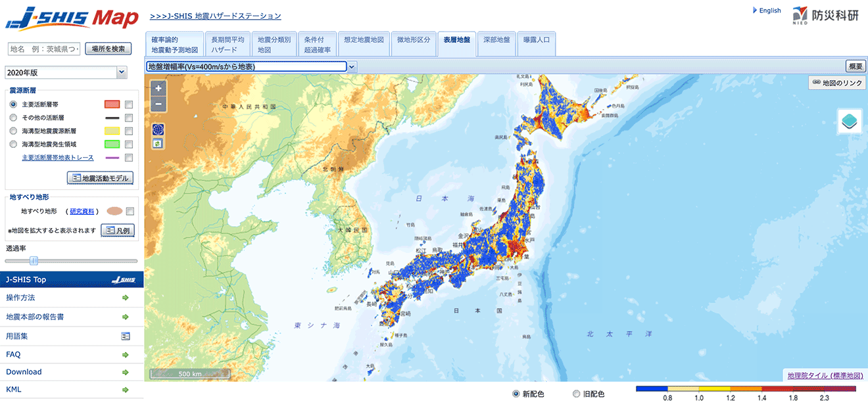Click the green map refresh icon

(157, 144)
